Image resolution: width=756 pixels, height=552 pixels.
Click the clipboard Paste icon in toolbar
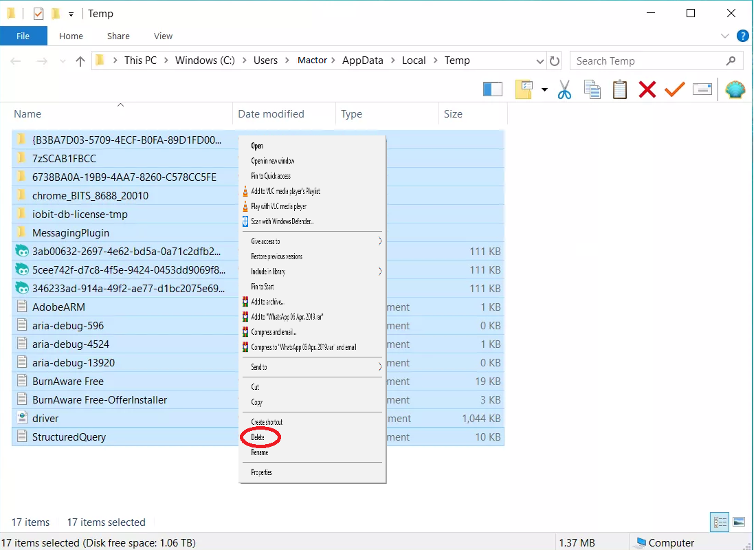tap(620, 89)
